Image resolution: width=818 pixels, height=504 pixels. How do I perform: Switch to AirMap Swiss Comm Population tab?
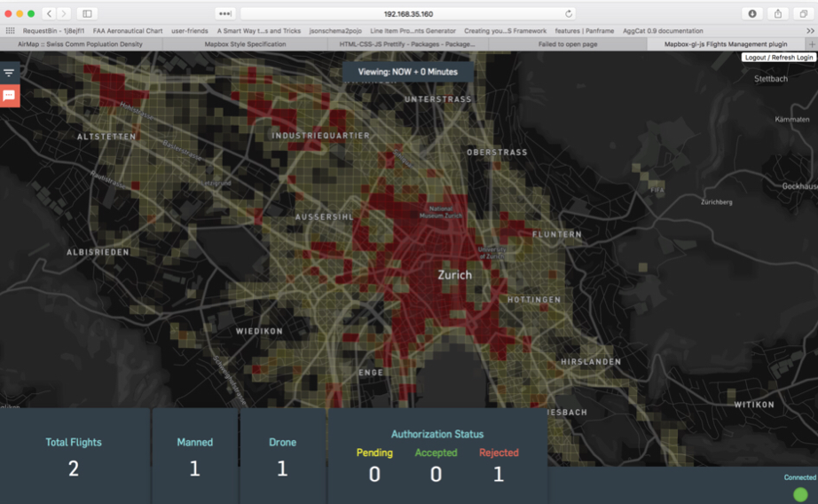point(80,43)
